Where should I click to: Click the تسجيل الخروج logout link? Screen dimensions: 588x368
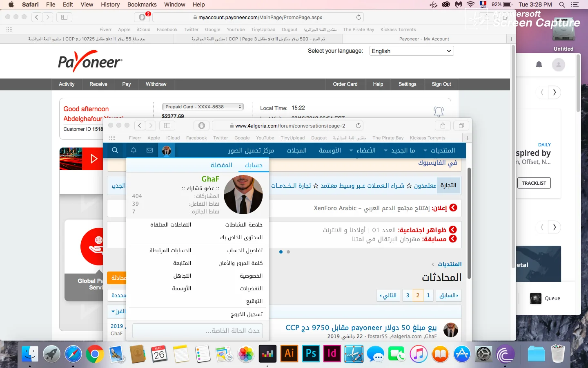point(247,314)
